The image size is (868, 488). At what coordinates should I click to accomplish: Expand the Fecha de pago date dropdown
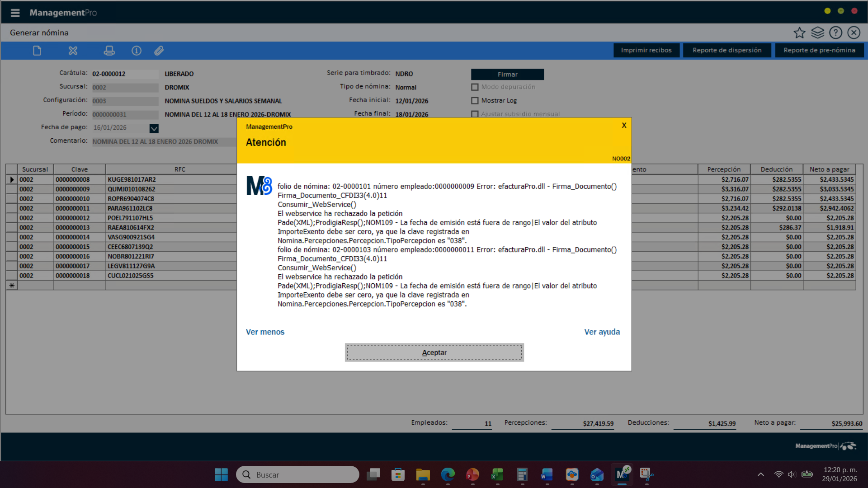(x=154, y=128)
